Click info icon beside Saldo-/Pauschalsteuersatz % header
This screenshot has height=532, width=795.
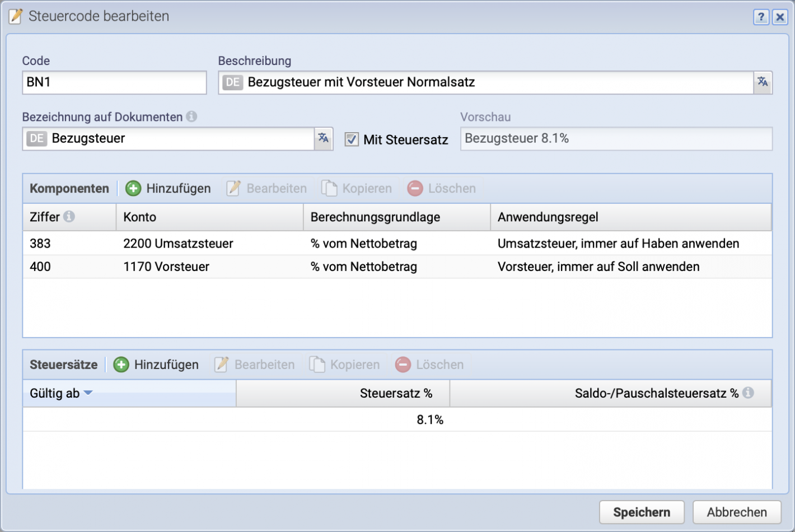coord(748,393)
